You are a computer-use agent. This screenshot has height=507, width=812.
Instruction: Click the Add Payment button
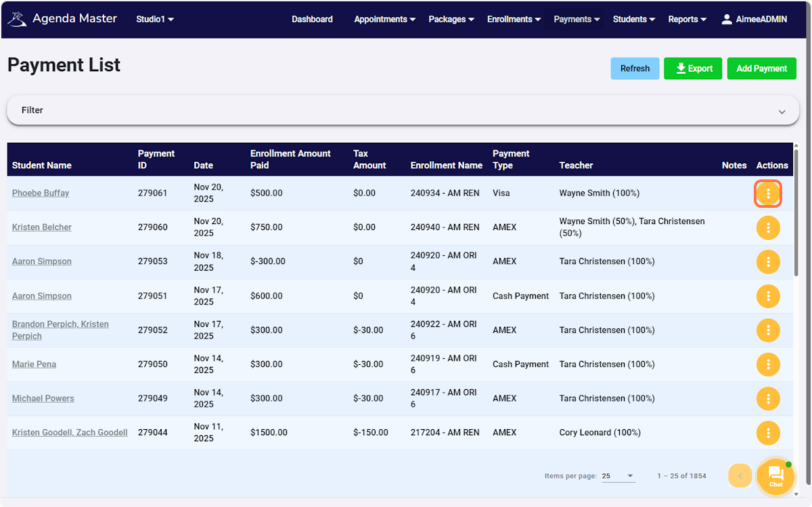(x=761, y=68)
